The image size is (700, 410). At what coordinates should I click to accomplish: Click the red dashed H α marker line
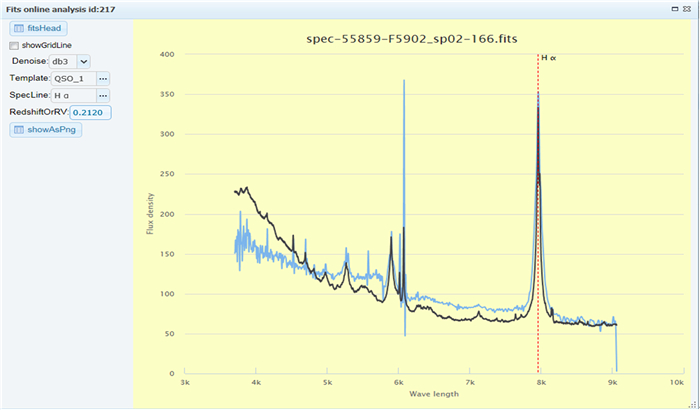538,220
